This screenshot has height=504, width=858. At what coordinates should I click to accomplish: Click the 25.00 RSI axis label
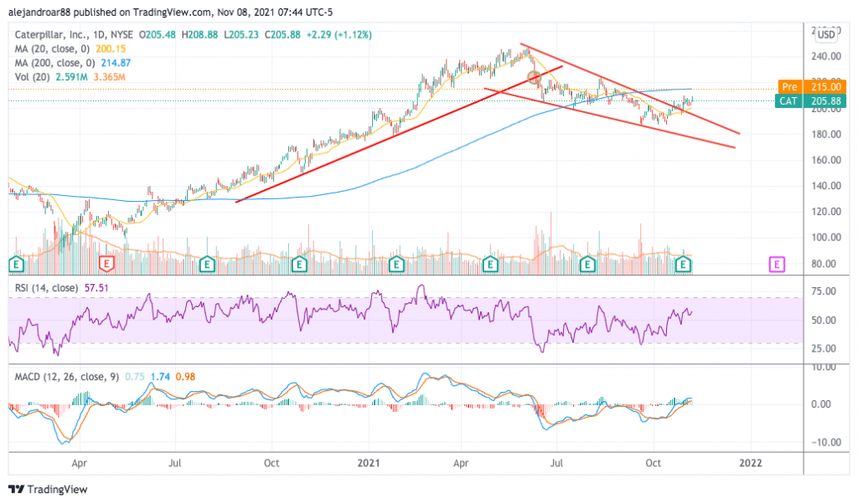[824, 348]
